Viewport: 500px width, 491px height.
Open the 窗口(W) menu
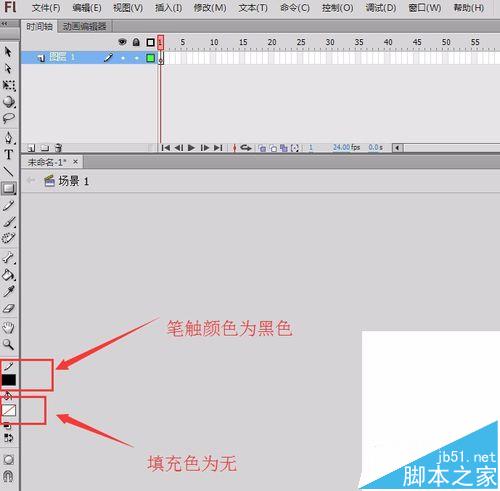(425, 8)
